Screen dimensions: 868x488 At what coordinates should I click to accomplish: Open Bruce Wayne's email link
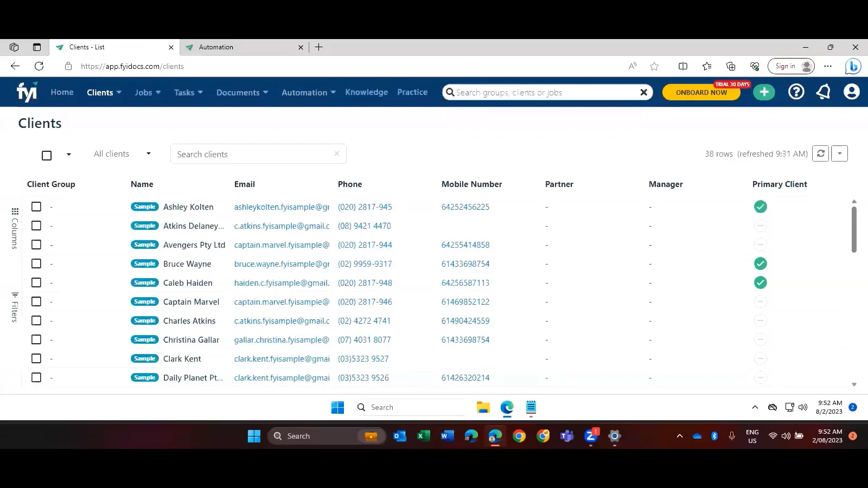[x=281, y=264]
